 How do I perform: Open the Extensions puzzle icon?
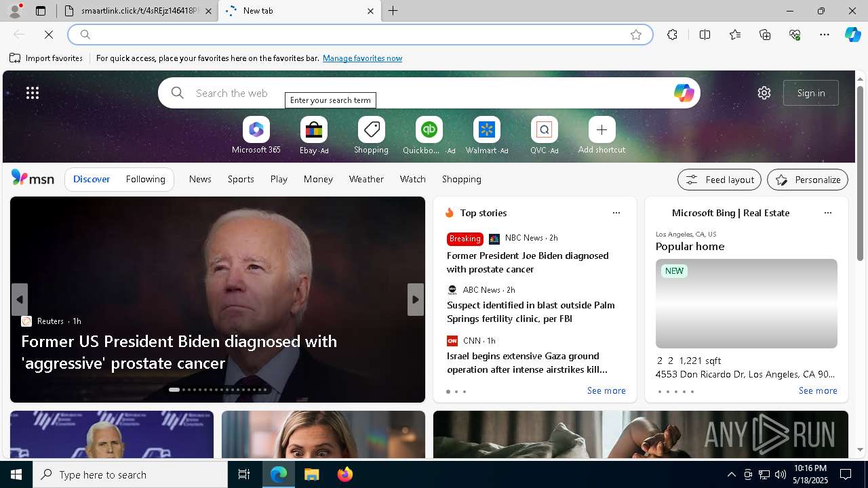(x=672, y=35)
